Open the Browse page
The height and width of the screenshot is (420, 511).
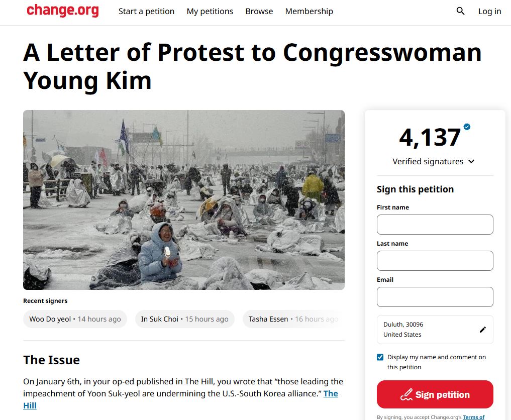coord(259,11)
